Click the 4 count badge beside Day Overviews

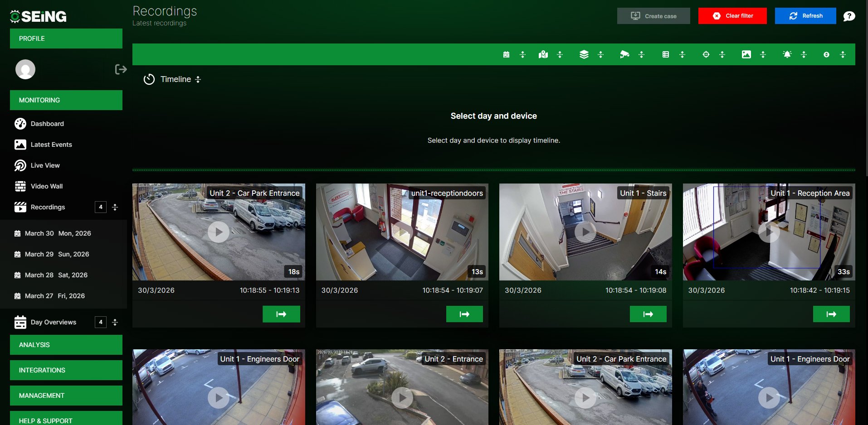click(x=101, y=322)
